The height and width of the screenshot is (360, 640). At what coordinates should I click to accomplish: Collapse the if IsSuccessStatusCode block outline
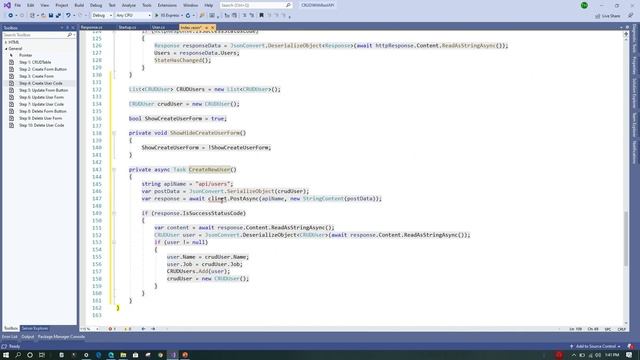coord(114,213)
